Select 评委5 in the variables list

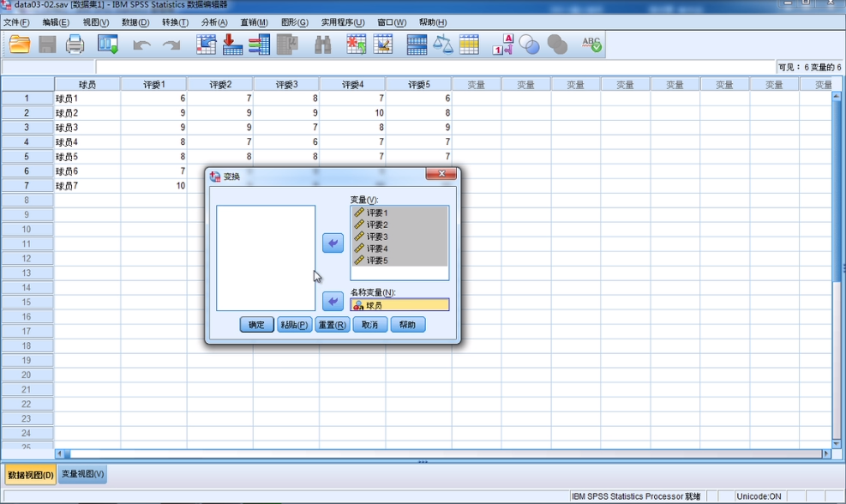coord(399,260)
